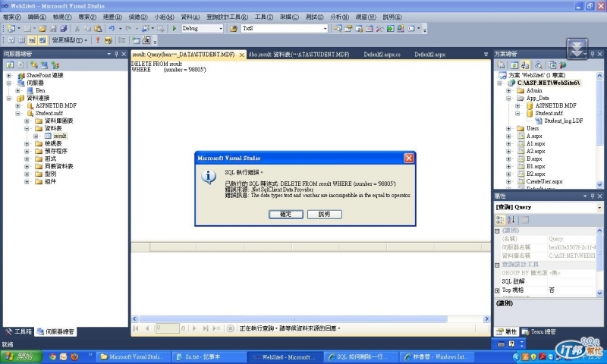Toggle auto-hide pin on Properties panel
Screen dimensions: 607x364
point(592,196)
